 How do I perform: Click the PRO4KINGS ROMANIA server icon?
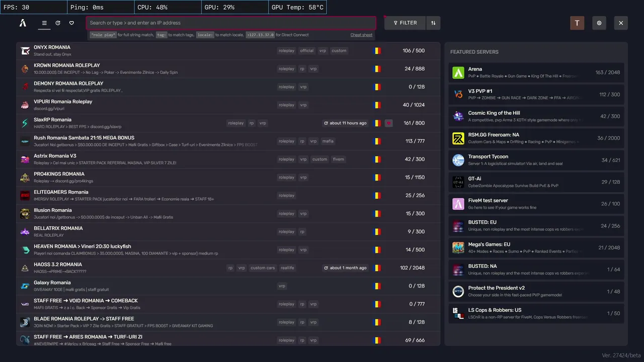coord(25,177)
